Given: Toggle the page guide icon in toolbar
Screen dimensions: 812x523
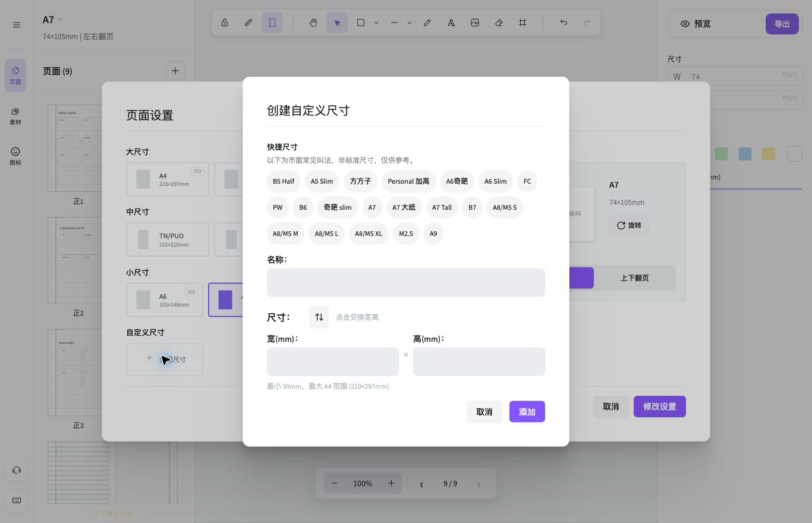Looking at the screenshot, I should (x=272, y=23).
